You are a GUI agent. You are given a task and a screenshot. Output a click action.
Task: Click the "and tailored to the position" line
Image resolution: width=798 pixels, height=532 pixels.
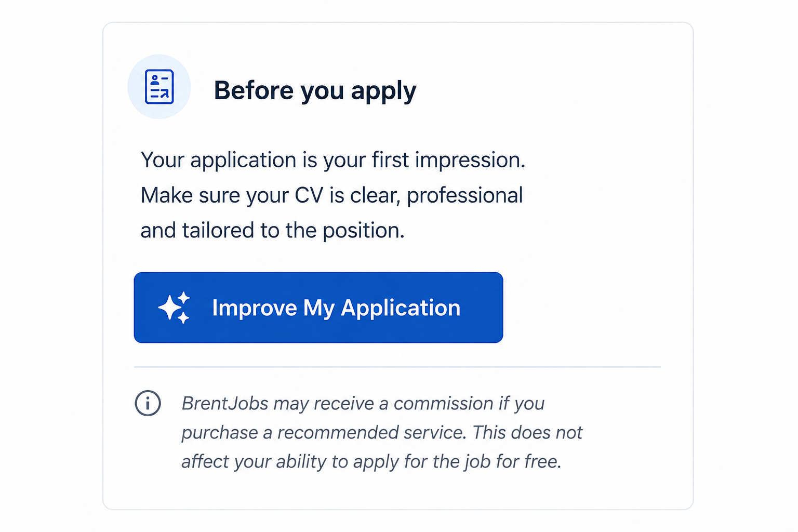pyautogui.click(x=272, y=231)
